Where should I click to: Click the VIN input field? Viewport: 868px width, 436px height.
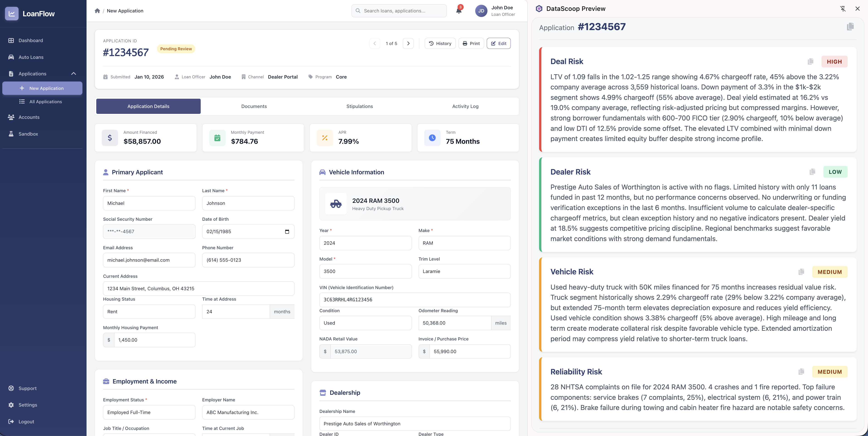(415, 300)
